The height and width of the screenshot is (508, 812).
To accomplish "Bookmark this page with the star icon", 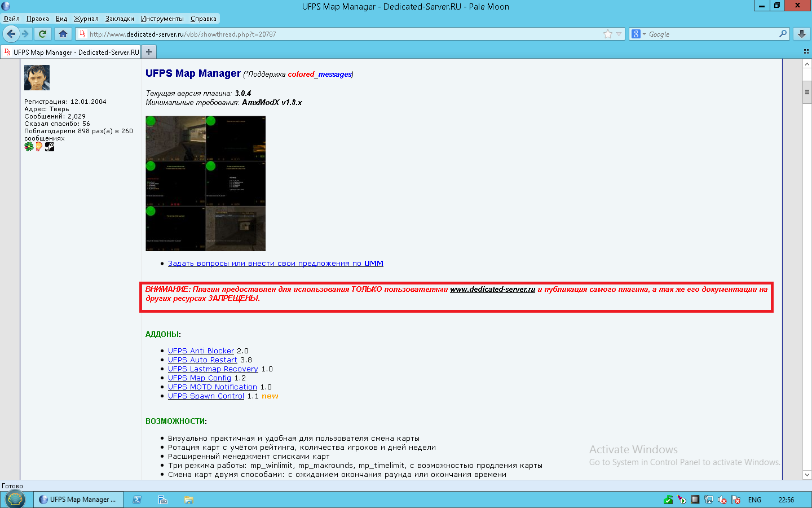I will point(608,34).
